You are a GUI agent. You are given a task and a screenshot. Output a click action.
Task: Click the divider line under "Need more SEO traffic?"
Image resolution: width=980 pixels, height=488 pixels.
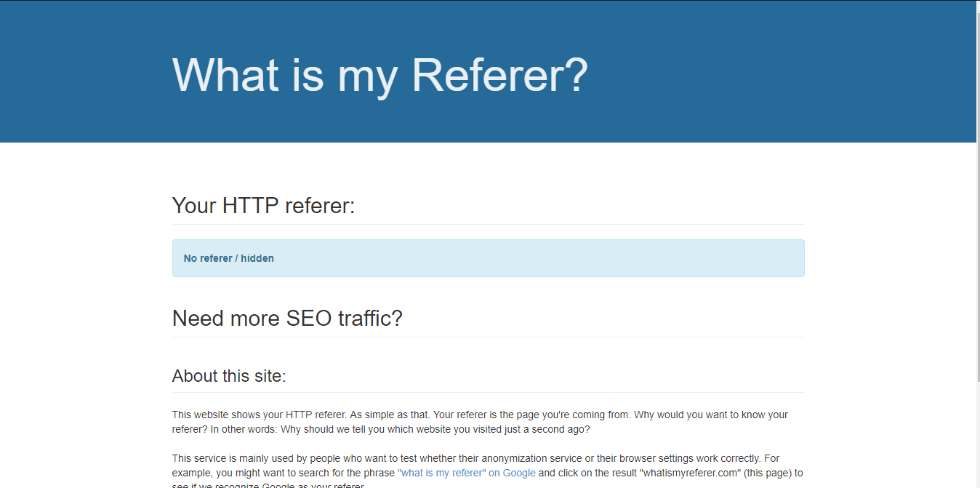coord(488,337)
